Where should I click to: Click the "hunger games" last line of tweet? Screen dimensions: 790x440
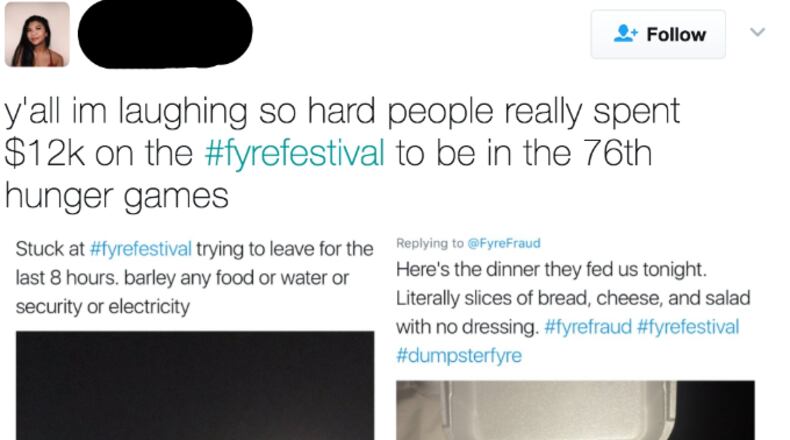tap(117, 195)
